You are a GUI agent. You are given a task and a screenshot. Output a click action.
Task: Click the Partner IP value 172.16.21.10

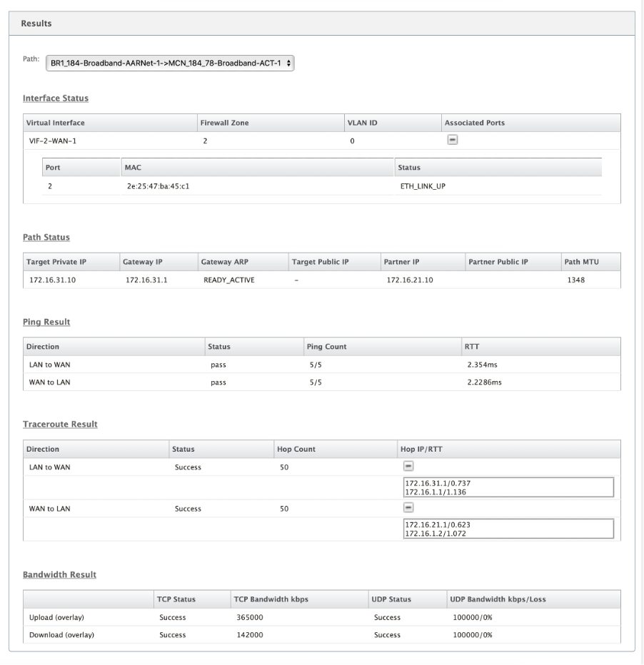click(410, 280)
